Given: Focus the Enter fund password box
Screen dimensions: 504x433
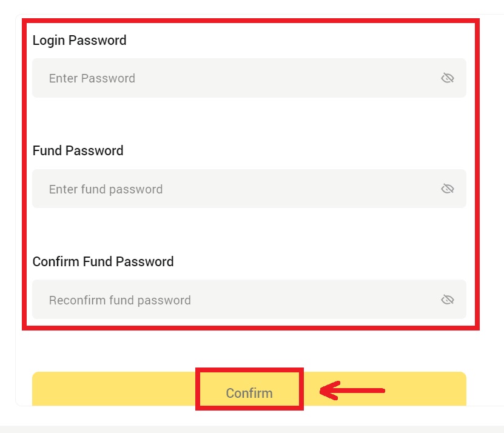Looking at the screenshot, I should [182, 189].
